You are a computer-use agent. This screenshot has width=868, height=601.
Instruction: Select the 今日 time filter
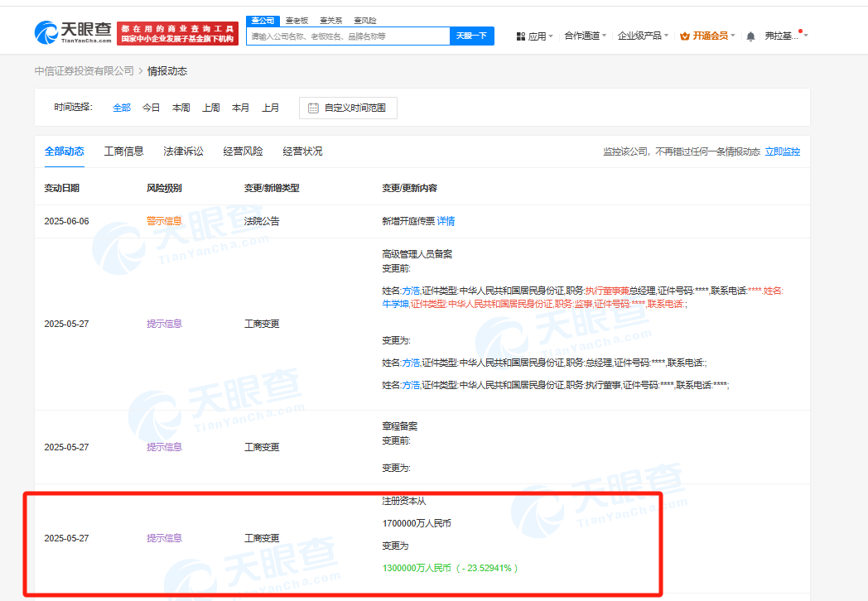click(x=151, y=108)
